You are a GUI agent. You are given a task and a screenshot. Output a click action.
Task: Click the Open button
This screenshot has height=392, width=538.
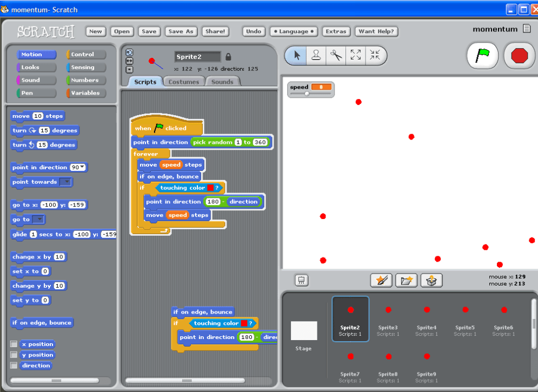[122, 31]
